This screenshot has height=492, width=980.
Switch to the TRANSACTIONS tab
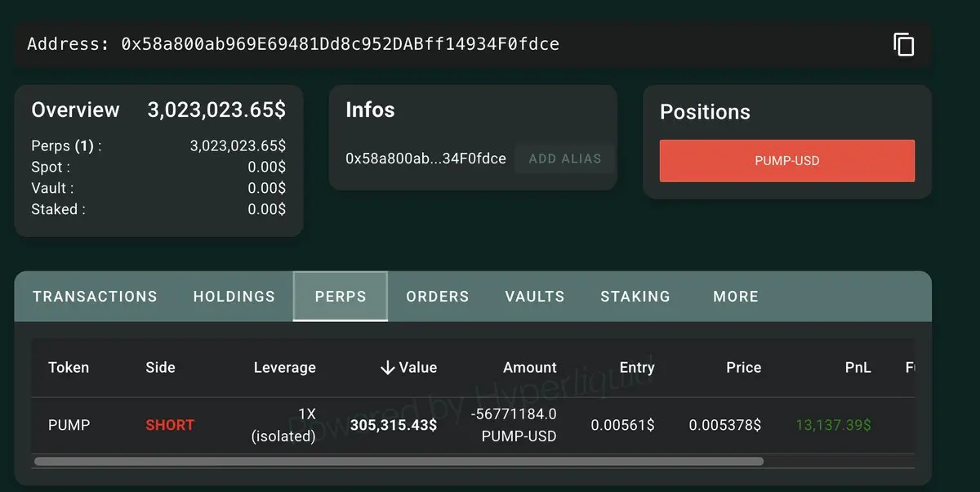coord(95,297)
